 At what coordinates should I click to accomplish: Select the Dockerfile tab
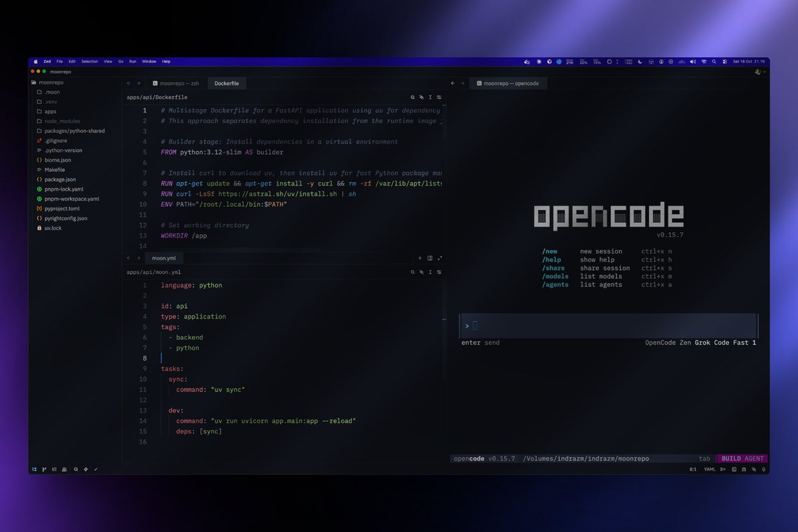click(226, 83)
